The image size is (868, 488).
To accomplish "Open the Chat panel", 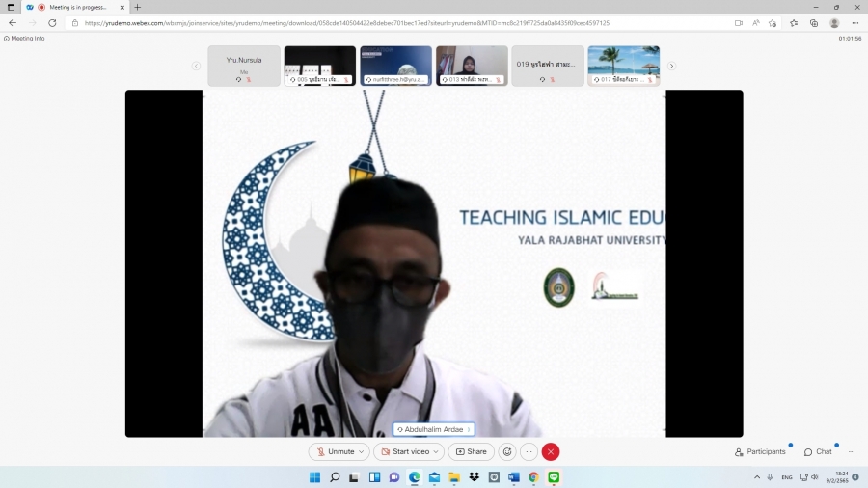I will click(818, 451).
